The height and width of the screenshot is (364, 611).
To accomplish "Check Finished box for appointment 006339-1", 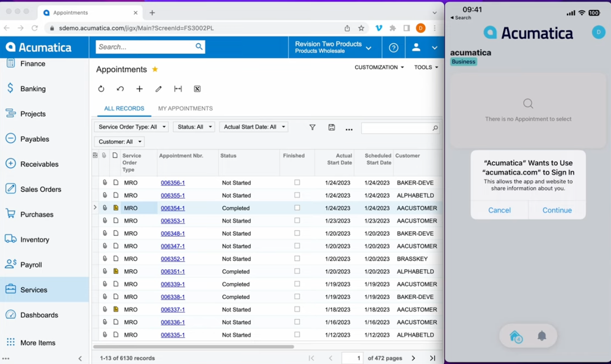I will [x=297, y=284].
